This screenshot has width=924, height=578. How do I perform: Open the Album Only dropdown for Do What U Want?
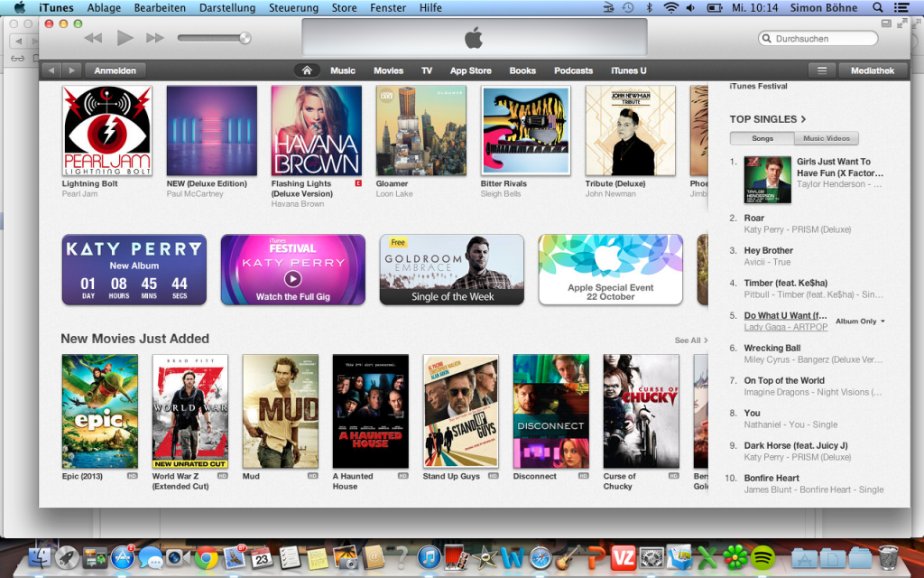(x=860, y=322)
